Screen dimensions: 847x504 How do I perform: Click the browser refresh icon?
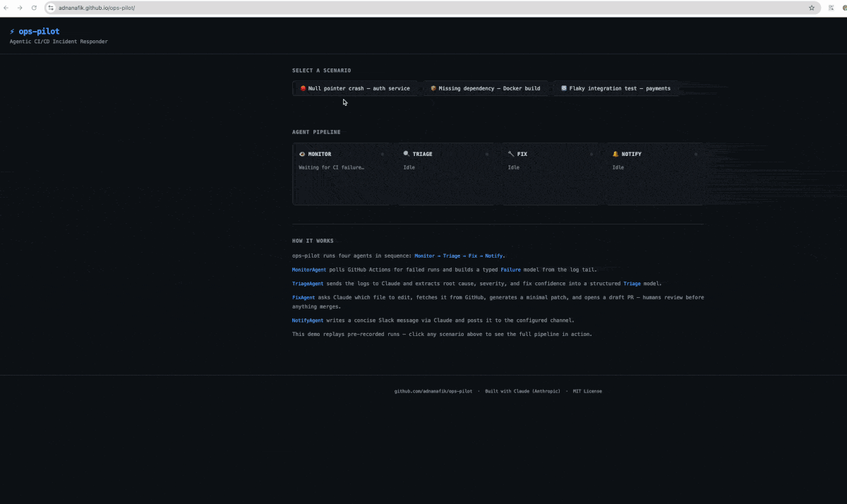pyautogui.click(x=34, y=8)
